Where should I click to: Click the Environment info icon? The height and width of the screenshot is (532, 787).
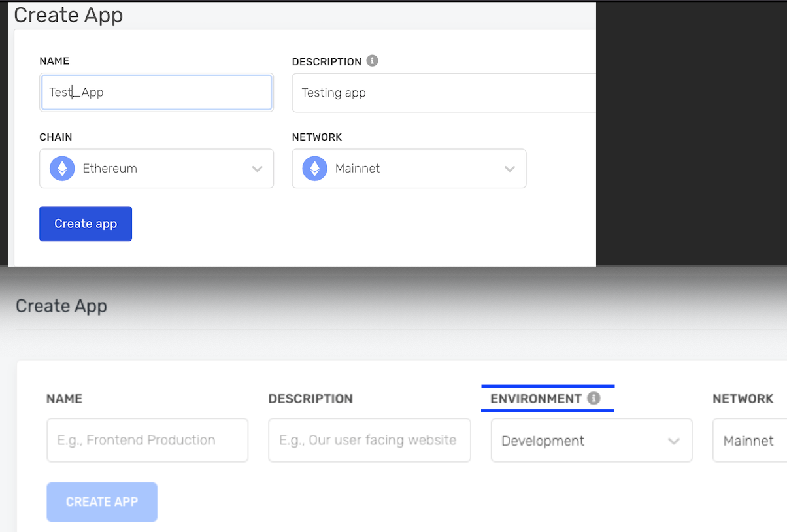coord(594,398)
